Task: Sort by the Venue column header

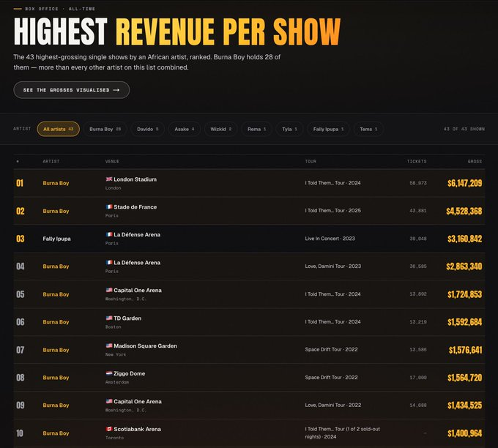Action: [x=112, y=161]
